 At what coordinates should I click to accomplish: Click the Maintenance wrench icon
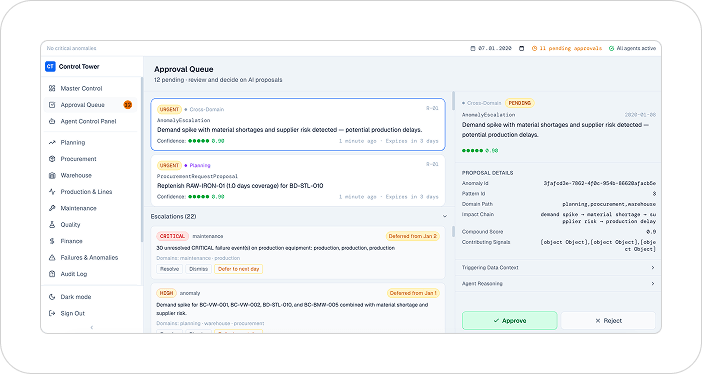pos(52,208)
